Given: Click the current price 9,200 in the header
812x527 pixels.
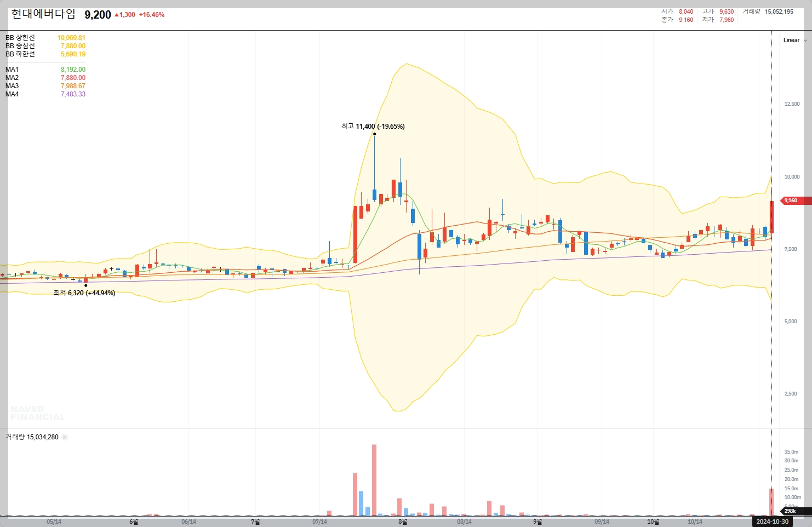Looking at the screenshot, I should pyautogui.click(x=98, y=15).
